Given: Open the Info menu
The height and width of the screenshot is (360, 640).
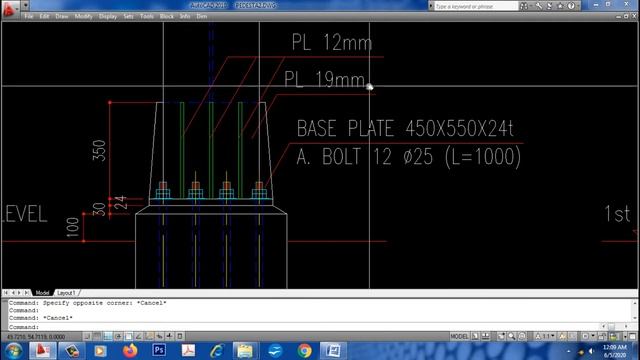Looking at the screenshot, I should pyautogui.click(x=185, y=16).
